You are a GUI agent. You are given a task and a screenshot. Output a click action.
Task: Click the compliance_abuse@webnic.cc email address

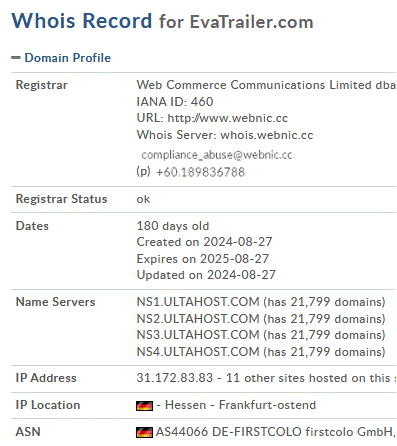(x=217, y=155)
